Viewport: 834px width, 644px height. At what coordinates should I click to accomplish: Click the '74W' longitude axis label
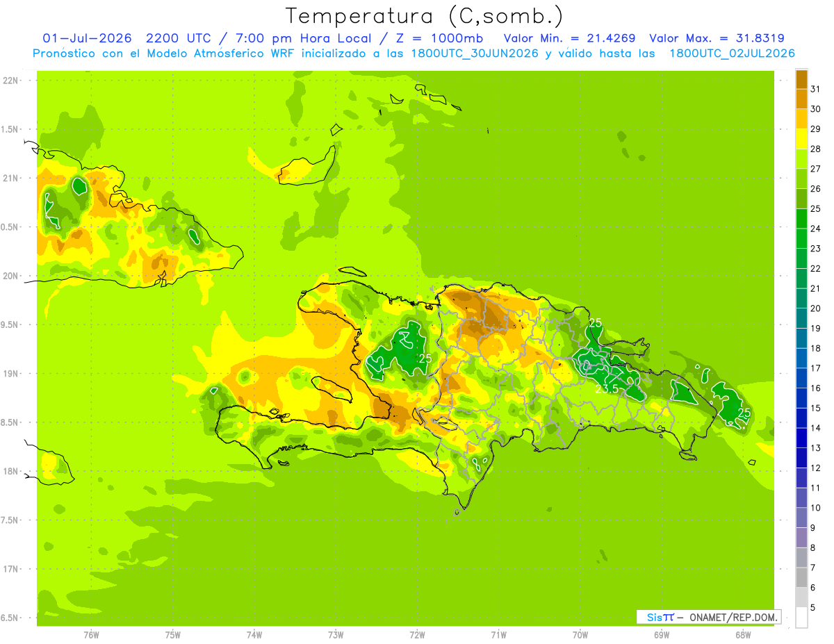pos(254,635)
